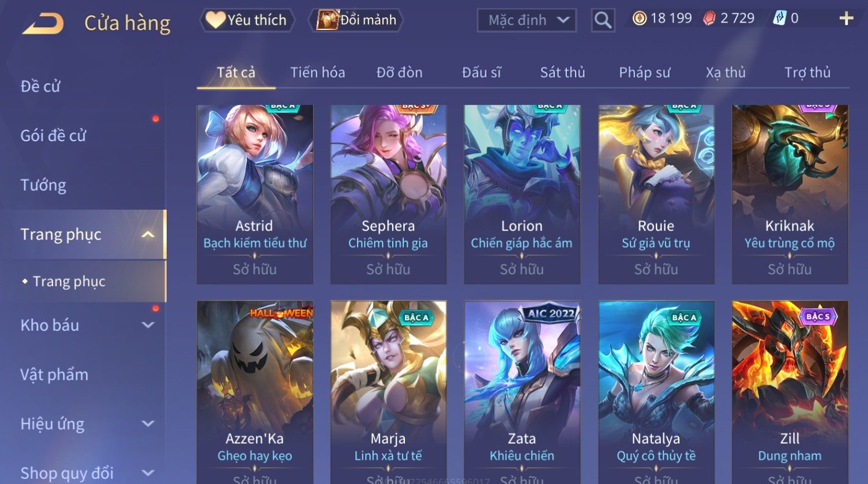
Task: Click the blue voucher currency icon
Action: 779,18
